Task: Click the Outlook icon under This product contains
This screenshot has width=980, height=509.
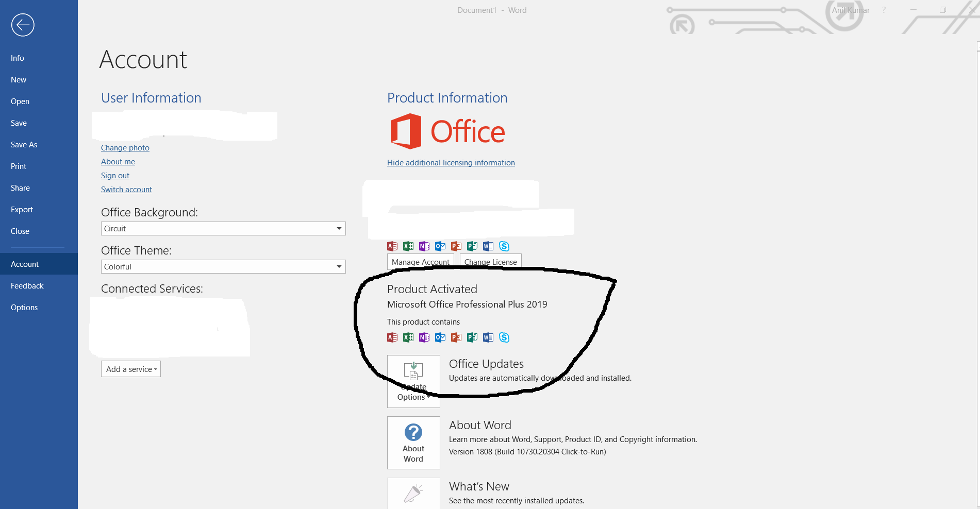Action: pos(440,337)
